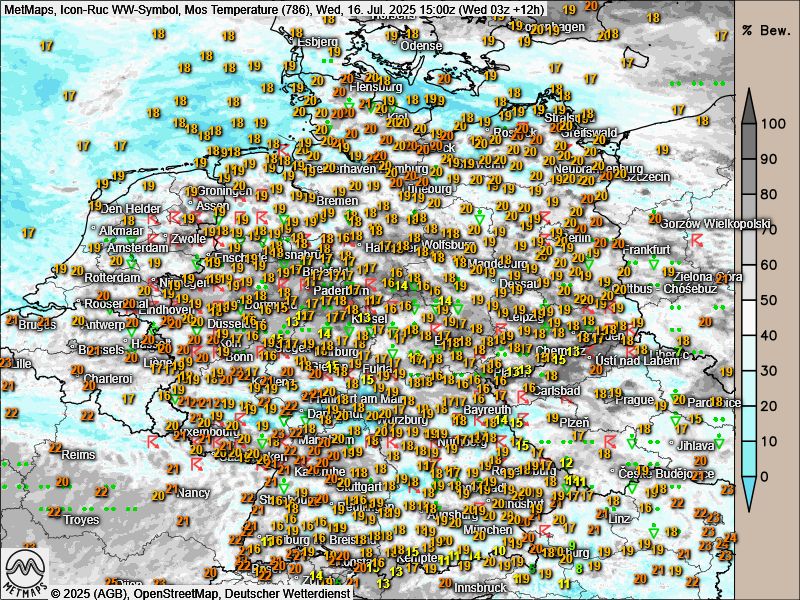Select green shower triangle below Frankfurt label
The height and width of the screenshot is (600, 800).
click(653, 263)
